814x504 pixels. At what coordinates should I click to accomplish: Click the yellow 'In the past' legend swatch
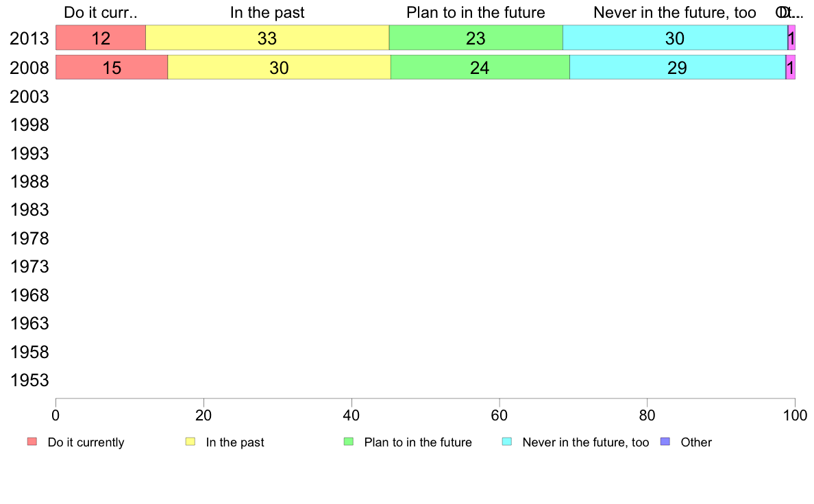[x=190, y=442]
